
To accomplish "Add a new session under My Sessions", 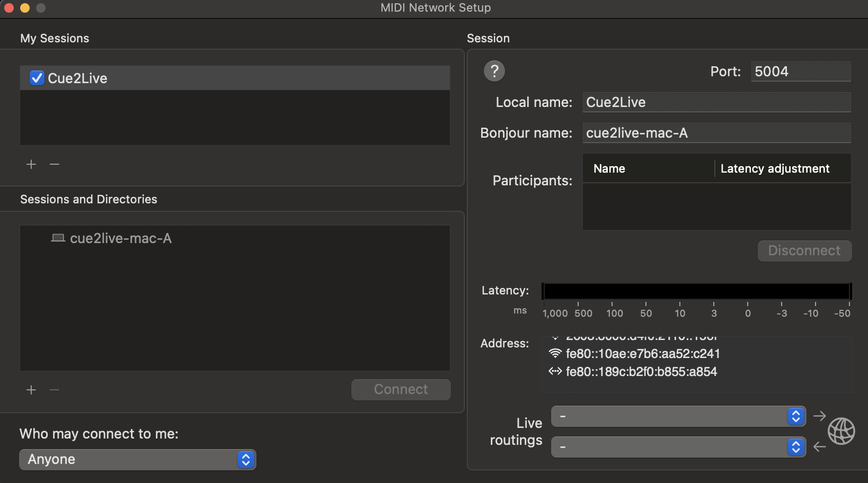I will [x=31, y=164].
